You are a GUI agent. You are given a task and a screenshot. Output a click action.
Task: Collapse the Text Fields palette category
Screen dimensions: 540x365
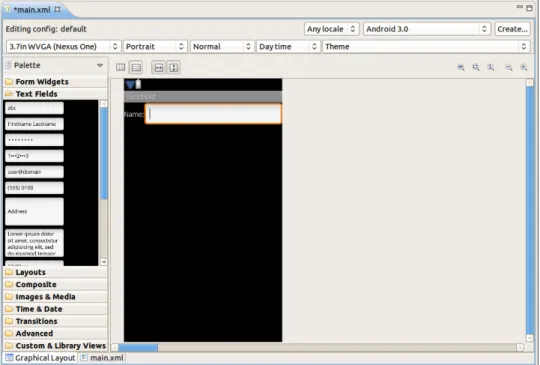[x=55, y=94]
